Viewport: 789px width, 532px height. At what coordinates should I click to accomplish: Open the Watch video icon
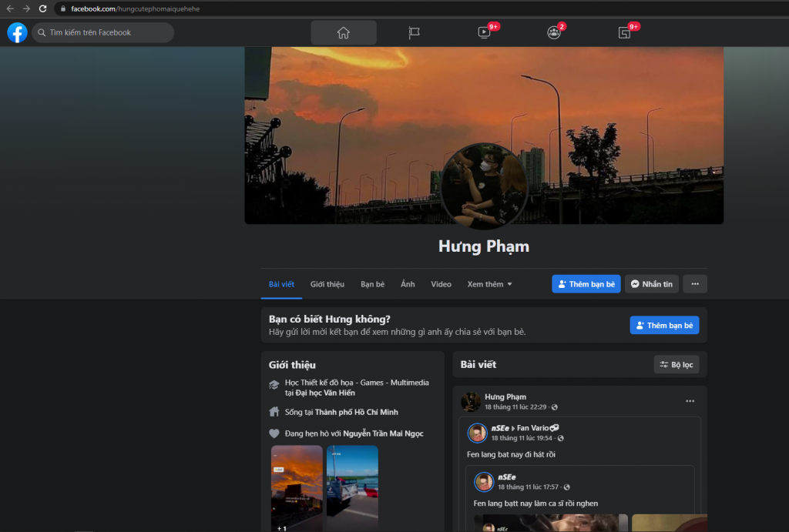484,32
